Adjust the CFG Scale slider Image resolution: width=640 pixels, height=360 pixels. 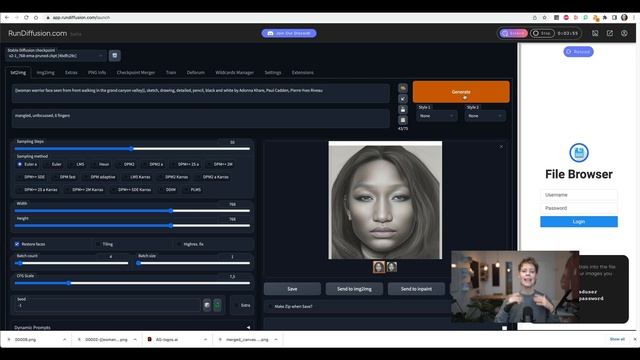point(132,283)
